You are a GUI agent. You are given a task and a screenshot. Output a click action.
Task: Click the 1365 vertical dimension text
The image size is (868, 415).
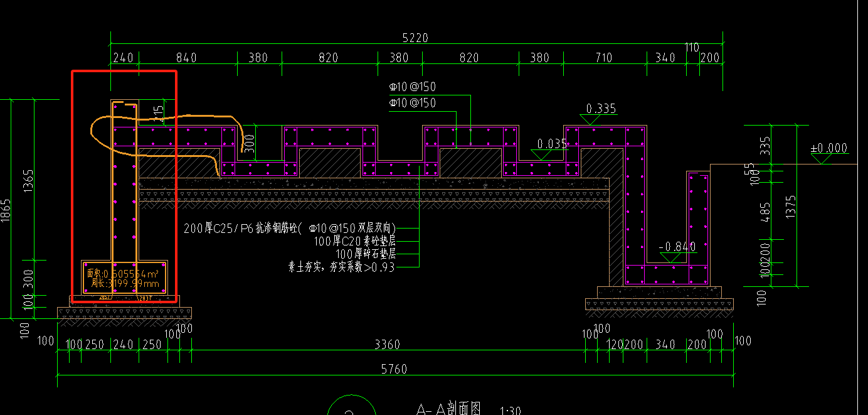29,180
